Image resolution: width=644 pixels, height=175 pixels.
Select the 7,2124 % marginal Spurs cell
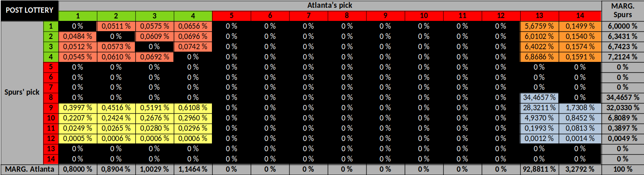click(622, 57)
